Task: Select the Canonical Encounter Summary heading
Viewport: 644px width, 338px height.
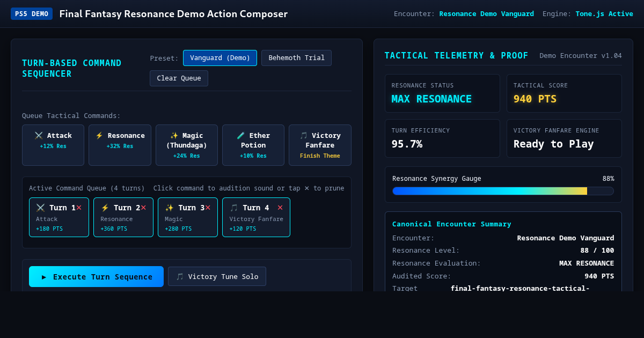Action: tap(452, 224)
